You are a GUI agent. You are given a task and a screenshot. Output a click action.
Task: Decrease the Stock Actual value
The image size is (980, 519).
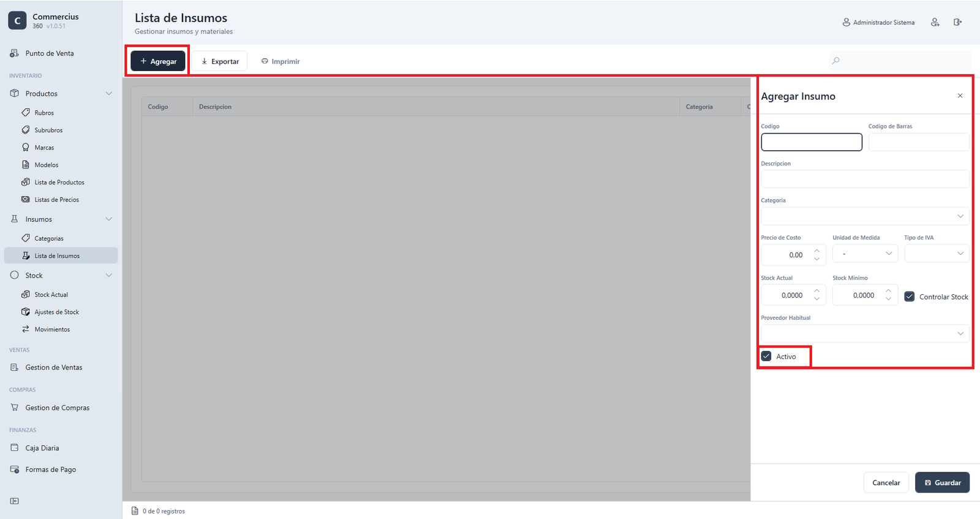pos(817,300)
